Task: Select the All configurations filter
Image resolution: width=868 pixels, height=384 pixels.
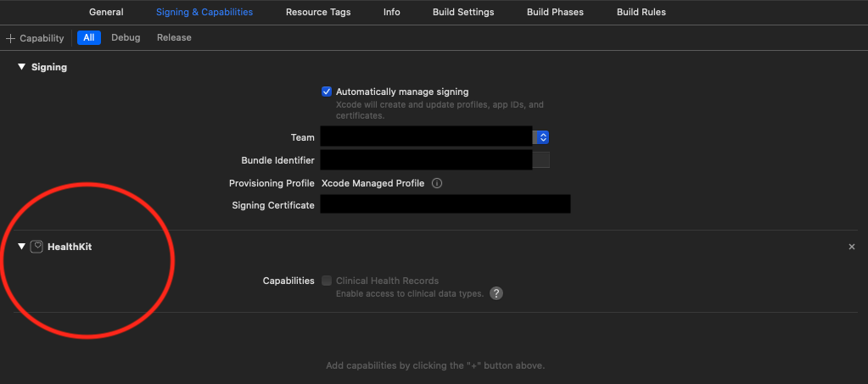Action: (x=88, y=38)
